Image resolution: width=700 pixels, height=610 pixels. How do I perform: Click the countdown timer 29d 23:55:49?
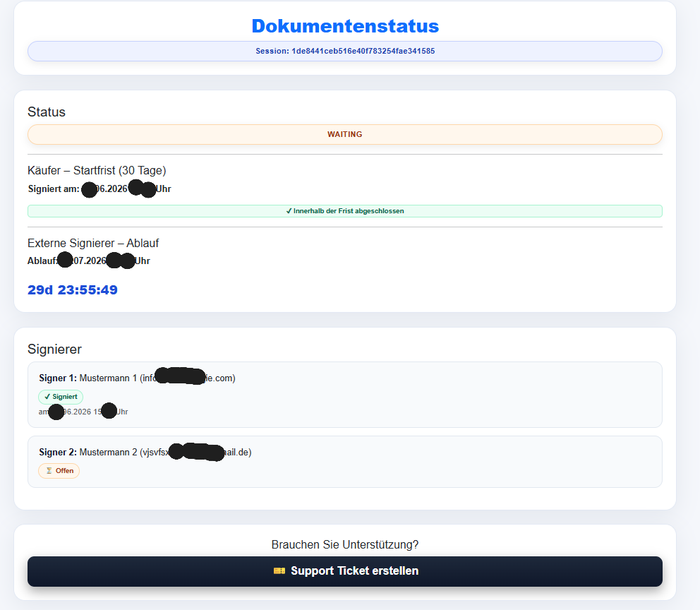pos(72,289)
